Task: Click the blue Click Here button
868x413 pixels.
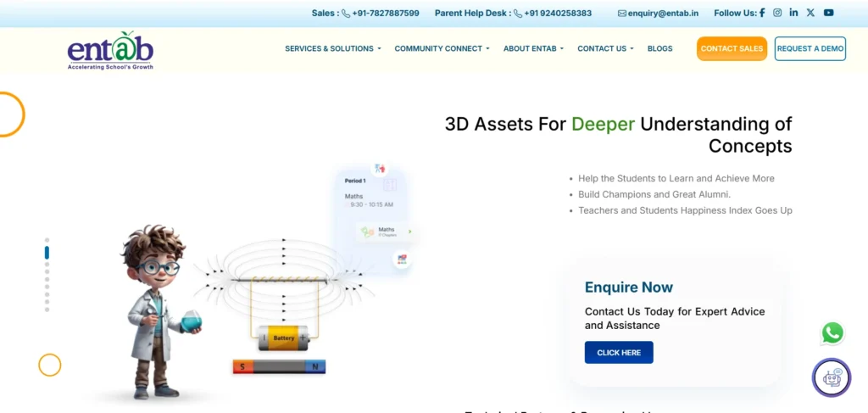Action: (619, 353)
